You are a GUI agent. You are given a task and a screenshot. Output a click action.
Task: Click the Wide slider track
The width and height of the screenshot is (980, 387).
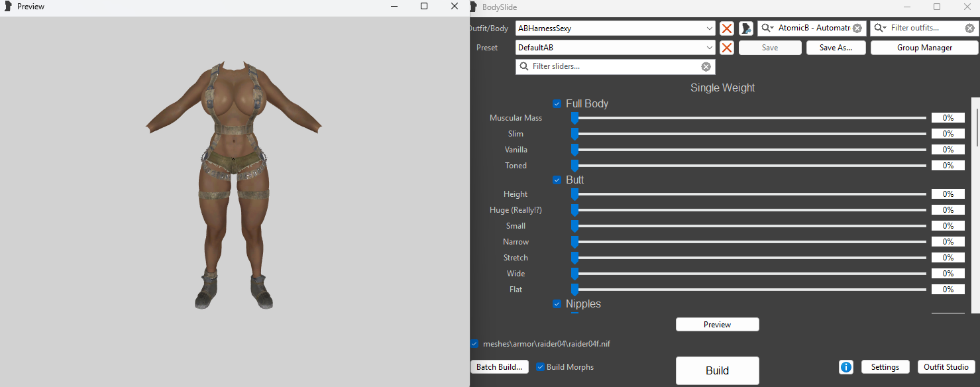tap(749, 274)
